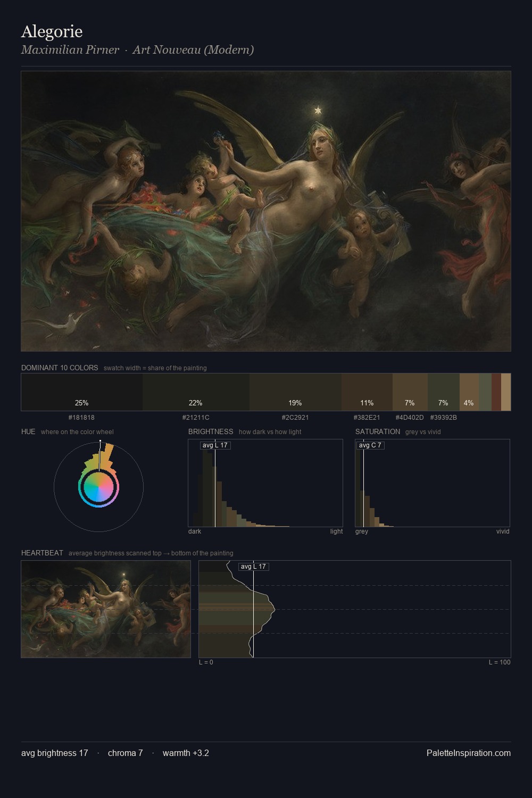The height and width of the screenshot is (798, 532).
Task: Click the hex code #21211C label
Action: pyautogui.click(x=196, y=418)
